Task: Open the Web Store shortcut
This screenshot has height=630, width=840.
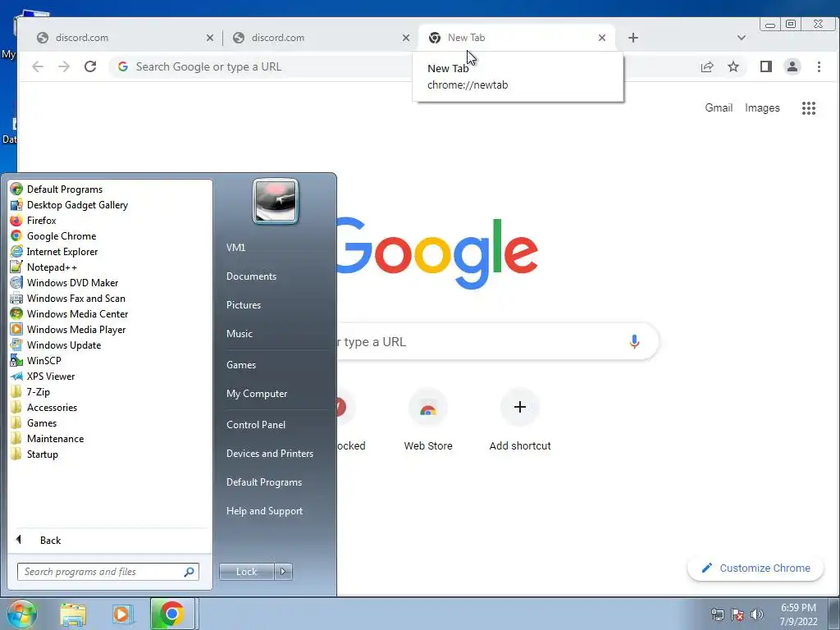Action: click(x=428, y=421)
